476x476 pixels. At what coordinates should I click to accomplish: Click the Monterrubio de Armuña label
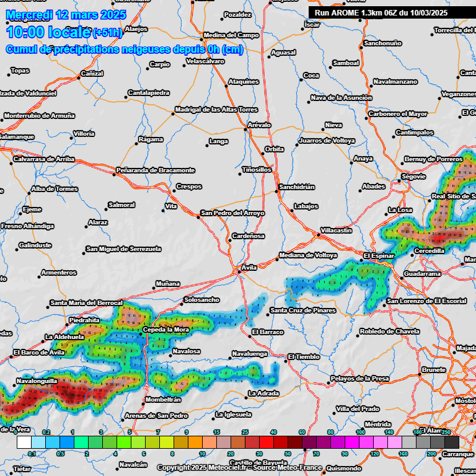(x=39, y=116)
